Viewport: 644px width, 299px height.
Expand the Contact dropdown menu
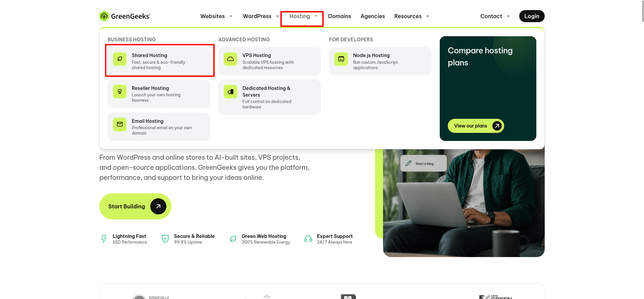click(495, 16)
